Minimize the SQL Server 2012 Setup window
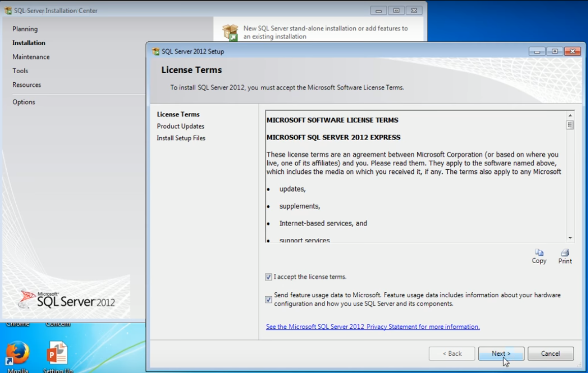 tap(537, 51)
